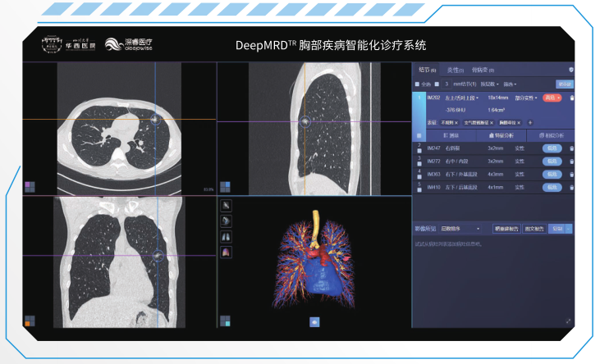This screenshot has height=364, width=600.
Task: Select the colored heart-lung render icon
Action: [227, 252]
